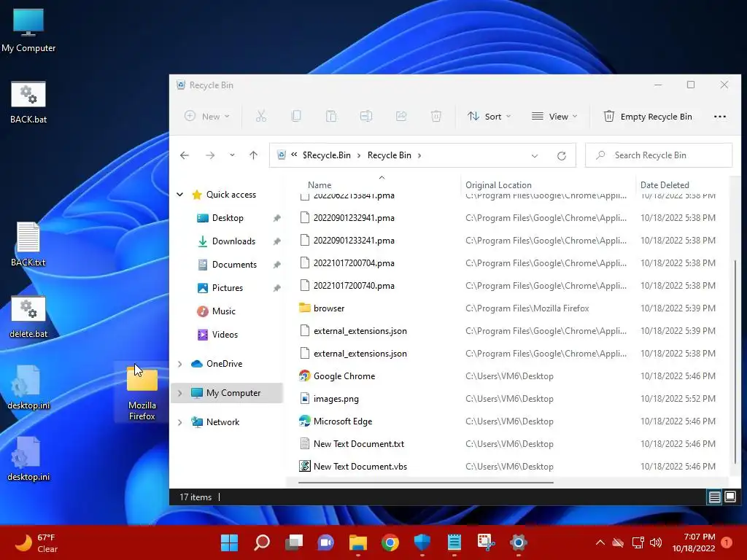747x560 pixels.
Task: Select delete.bat desktop icon
Action: click(x=28, y=316)
